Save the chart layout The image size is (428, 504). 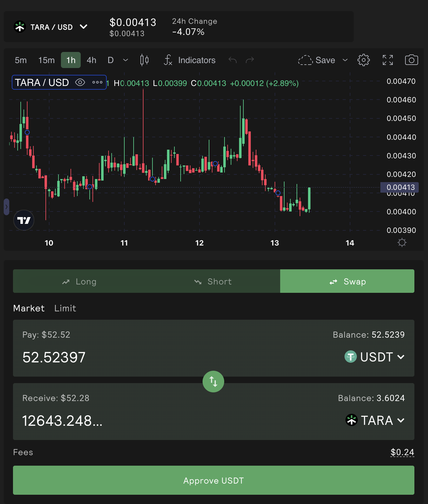tap(317, 60)
